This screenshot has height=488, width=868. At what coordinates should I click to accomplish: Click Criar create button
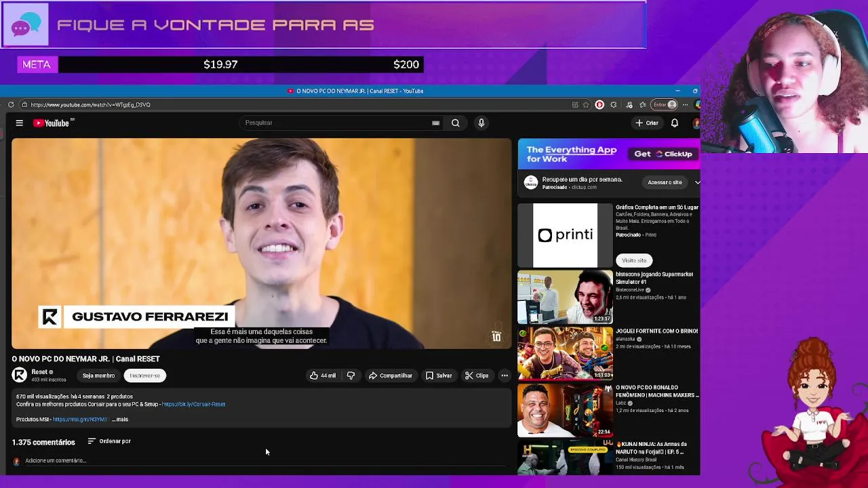[x=647, y=123]
